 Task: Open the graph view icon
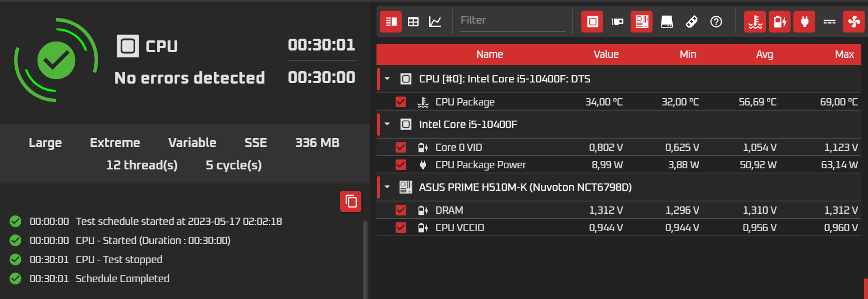tap(435, 22)
